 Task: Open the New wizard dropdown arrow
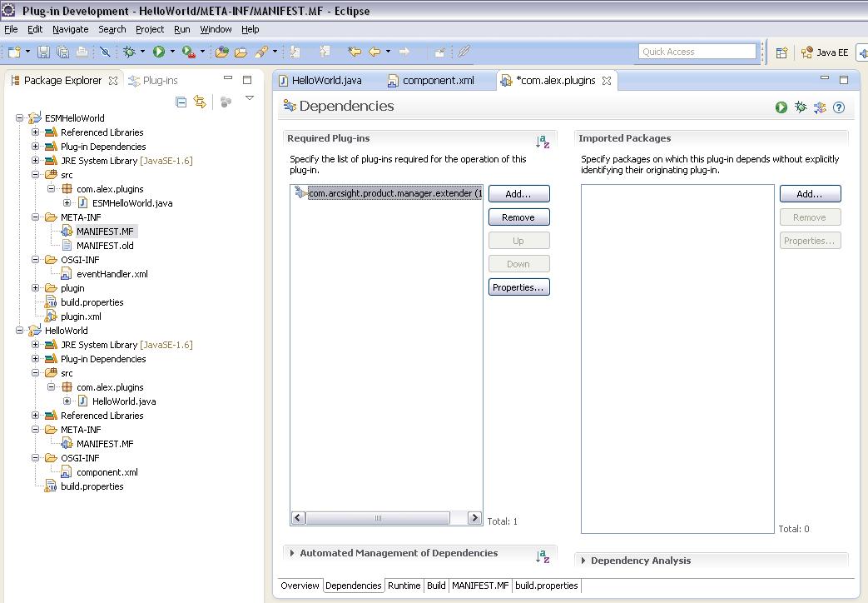click(27, 52)
